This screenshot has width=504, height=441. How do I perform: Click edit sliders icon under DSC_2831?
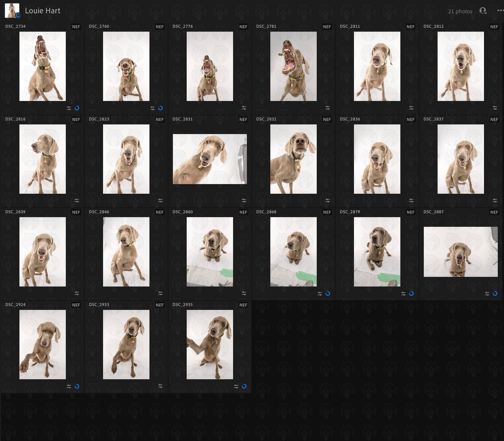coord(244,201)
